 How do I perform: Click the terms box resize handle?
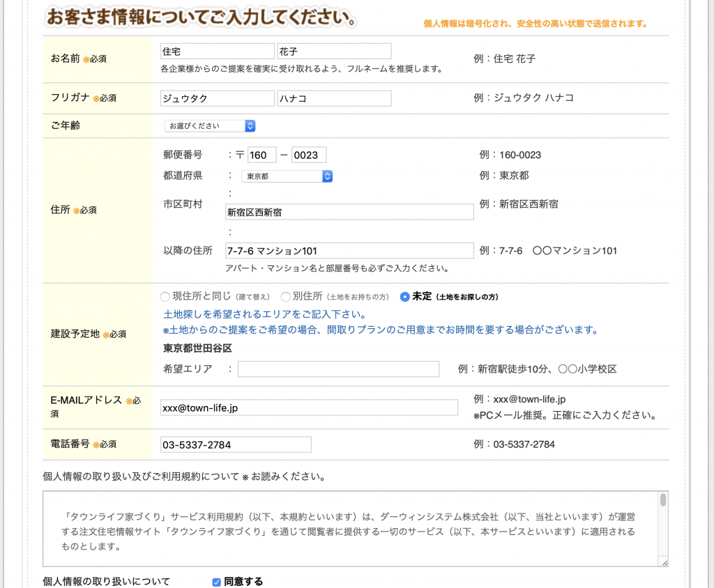(x=664, y=562)
